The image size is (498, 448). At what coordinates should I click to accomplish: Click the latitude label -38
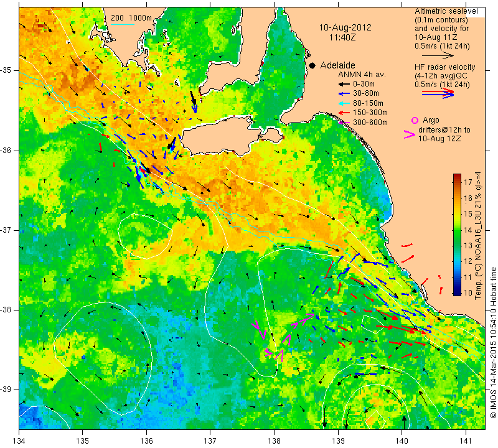[x=6, y=309]
